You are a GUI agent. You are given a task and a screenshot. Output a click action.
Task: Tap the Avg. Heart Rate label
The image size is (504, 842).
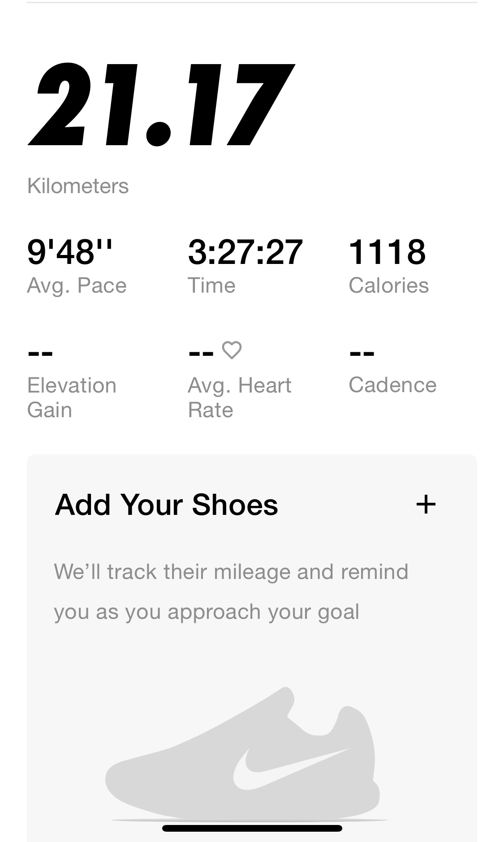[x=239, y=397]
